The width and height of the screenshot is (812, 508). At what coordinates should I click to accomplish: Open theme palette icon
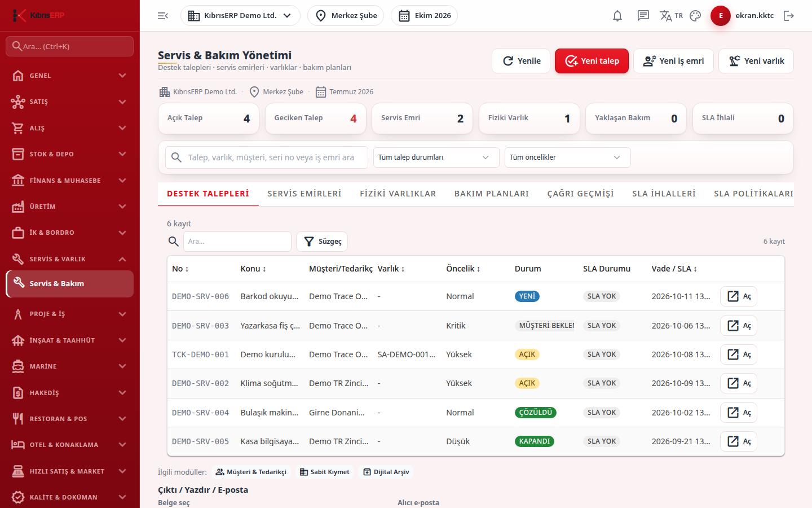(695, 16)
